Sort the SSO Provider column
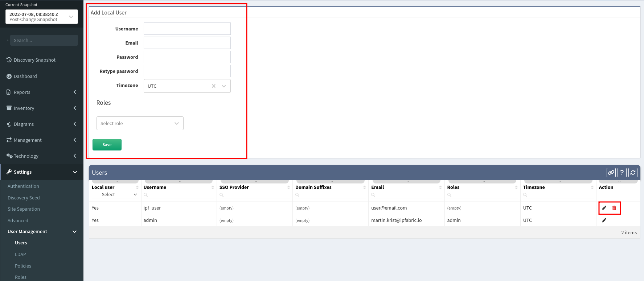 [288, 187]
